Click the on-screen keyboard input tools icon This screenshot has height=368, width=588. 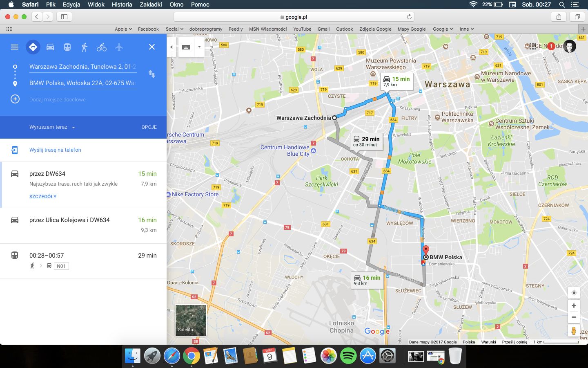(x=186, y=47)
